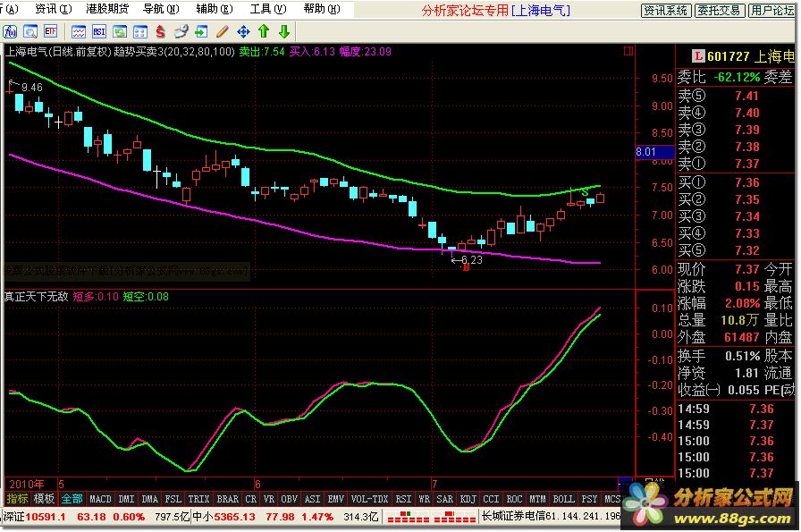801x532 pixels.
Task: Click the green up arrow toolbar icon
Action: [x=264, y=31]
